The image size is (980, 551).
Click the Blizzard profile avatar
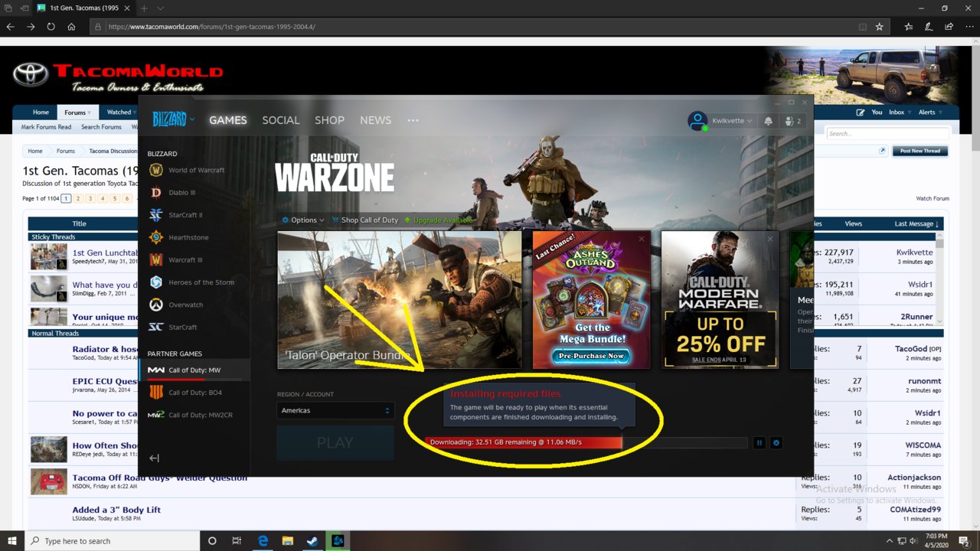pyautogui.click(x=697, y=120)
